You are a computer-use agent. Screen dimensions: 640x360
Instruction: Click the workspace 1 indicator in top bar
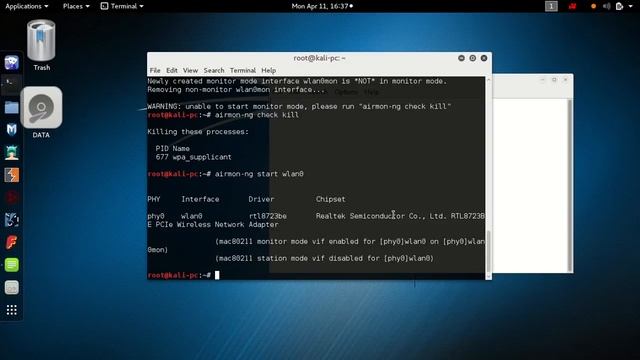pyautogui.click(x=551, y=6)
